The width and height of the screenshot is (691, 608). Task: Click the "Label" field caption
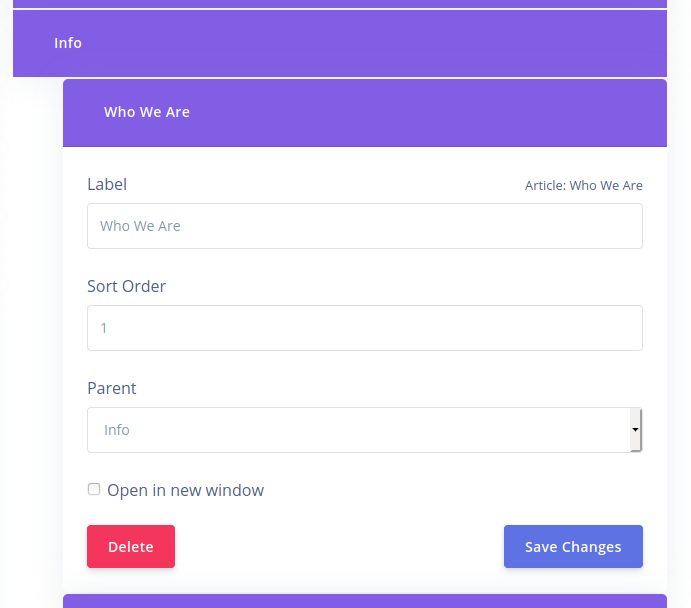tap(107, 184)
